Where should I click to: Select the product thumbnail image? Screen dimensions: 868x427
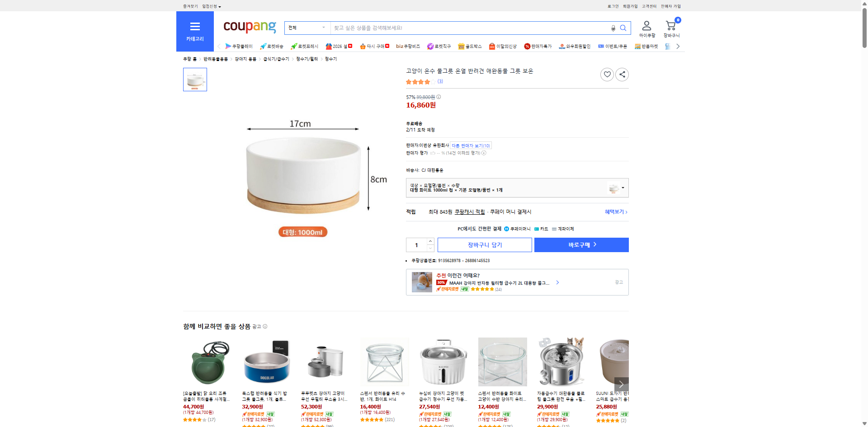(x=195, y=80)
